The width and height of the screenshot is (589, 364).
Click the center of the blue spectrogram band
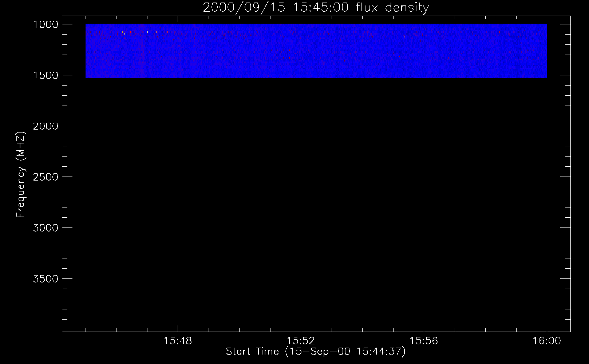(316, 51)
